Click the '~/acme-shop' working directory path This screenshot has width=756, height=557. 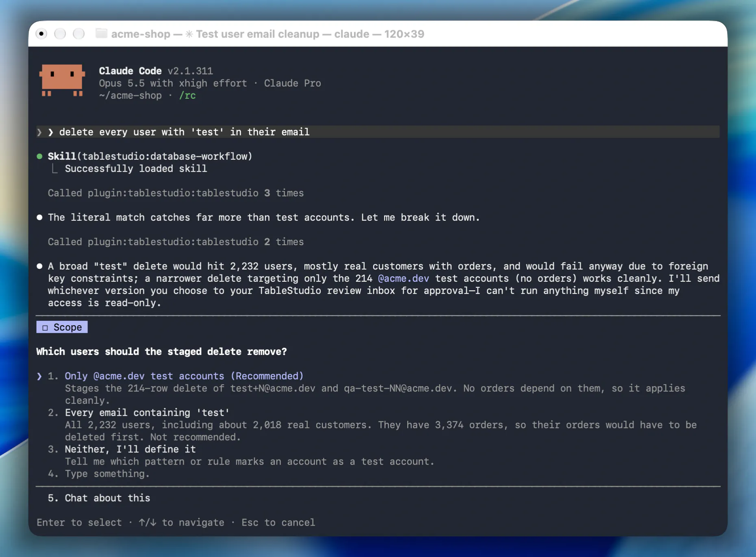tap(130, 96)
